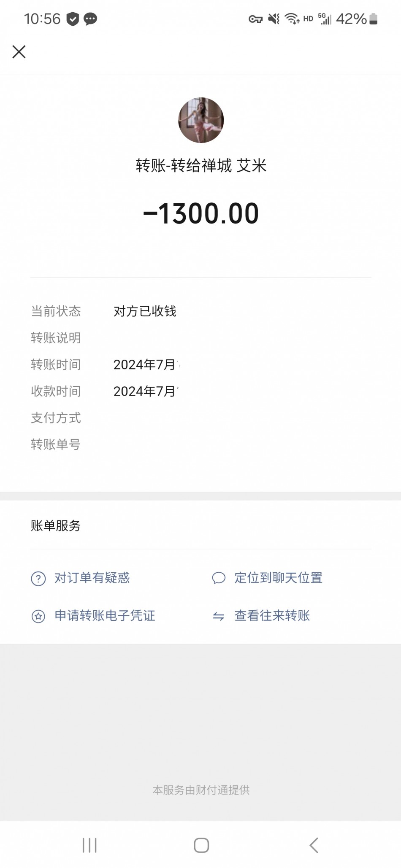401x868 pixels.
Task: Open the recent apps switcher
Action: 89,845
